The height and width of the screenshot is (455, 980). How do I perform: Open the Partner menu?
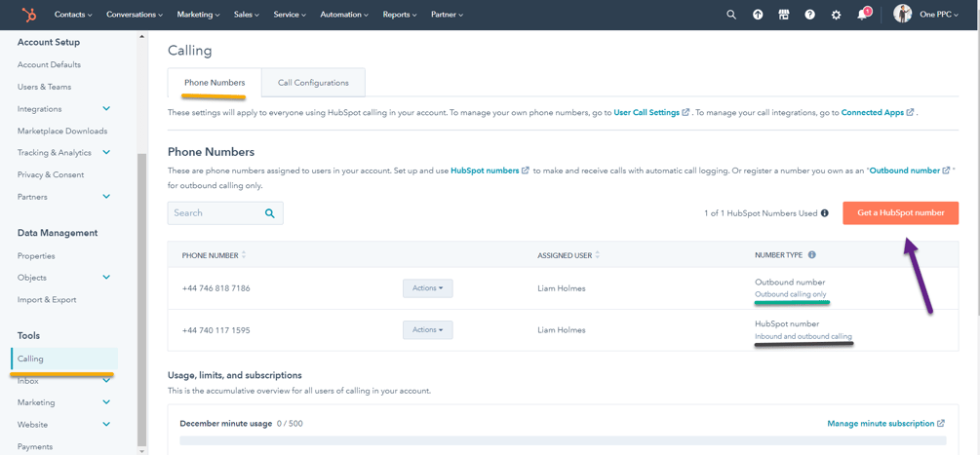pyautogui.click(x=447, y=15)
